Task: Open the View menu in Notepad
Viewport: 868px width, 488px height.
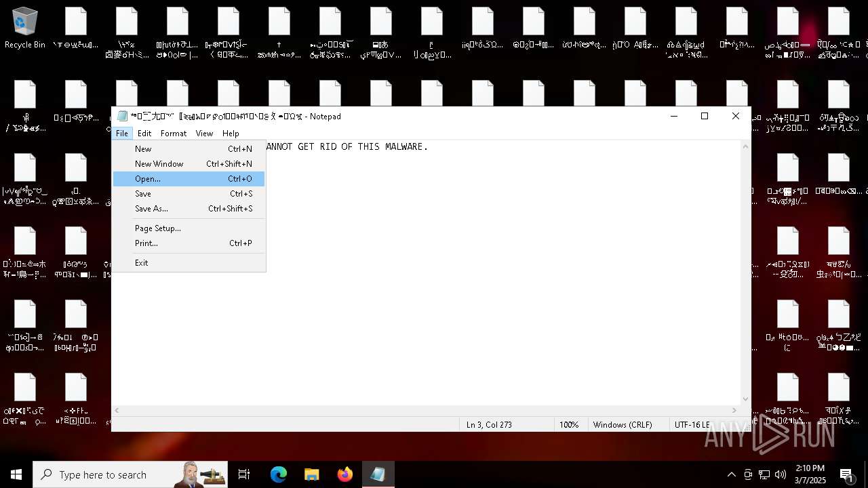Action: [204, 134]
